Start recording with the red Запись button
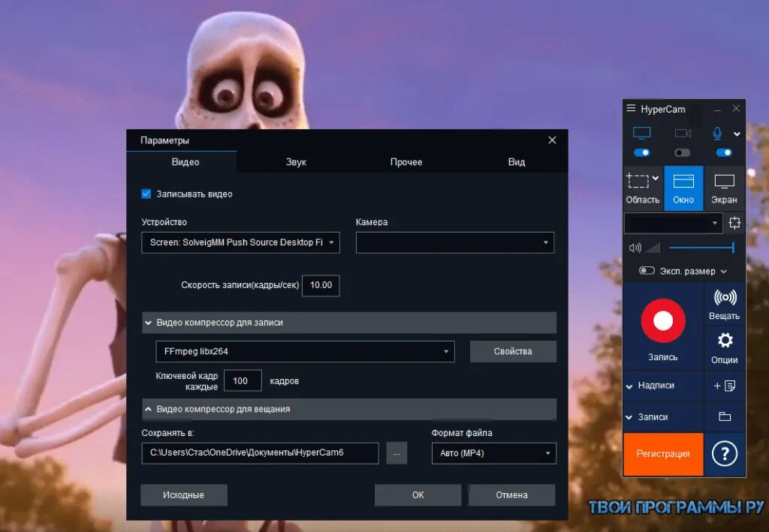Screen dimensions: 769x532 point(663,321)
